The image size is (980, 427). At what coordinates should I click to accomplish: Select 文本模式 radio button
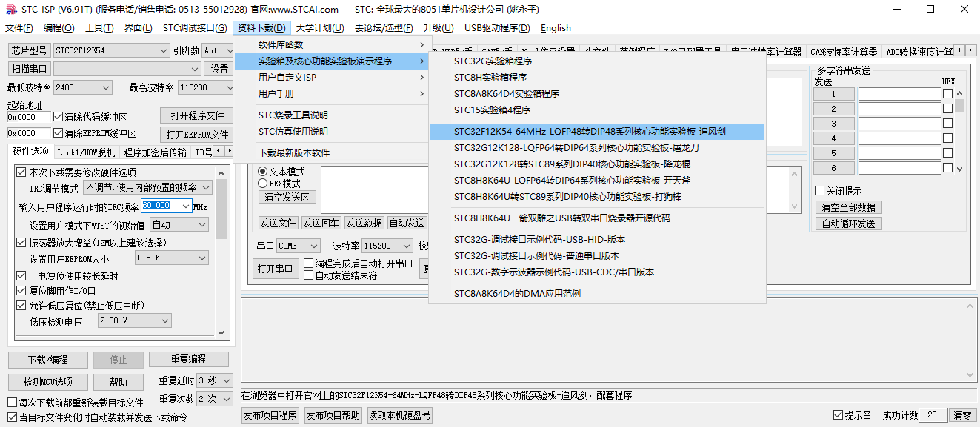pos(262,172)
